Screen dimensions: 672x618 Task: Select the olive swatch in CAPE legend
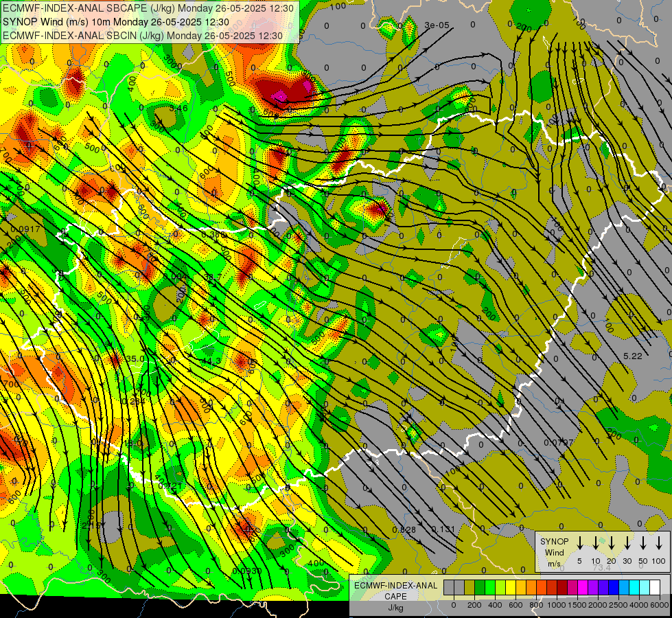pyautogui.click(x=470, y=587)
